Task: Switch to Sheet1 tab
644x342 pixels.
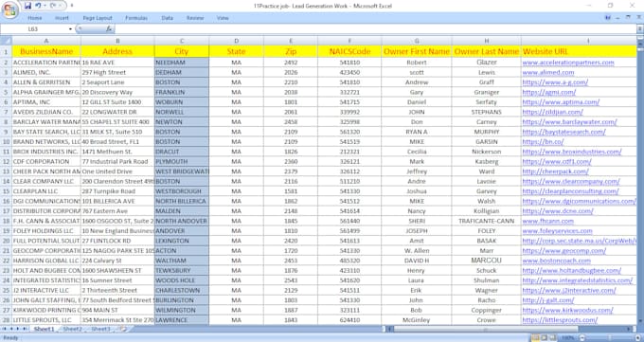Action: (x=45, y=329)
